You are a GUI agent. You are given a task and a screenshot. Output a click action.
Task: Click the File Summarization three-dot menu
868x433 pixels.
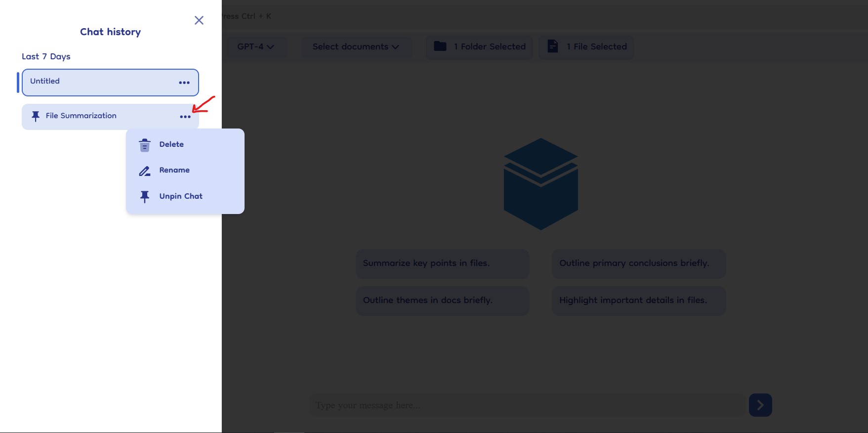tap(185, 117)
